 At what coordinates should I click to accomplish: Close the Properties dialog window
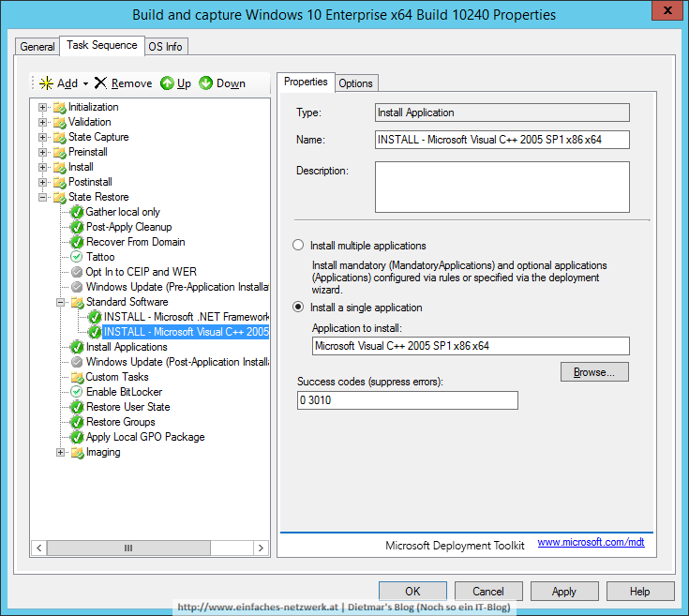tap(667, 10)
